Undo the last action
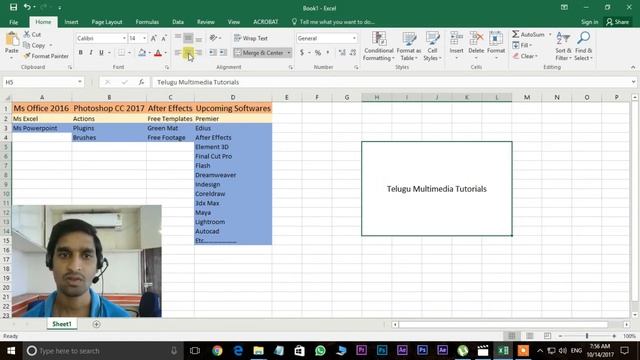This screenshot has height=360, width=640. coord(27,7)
